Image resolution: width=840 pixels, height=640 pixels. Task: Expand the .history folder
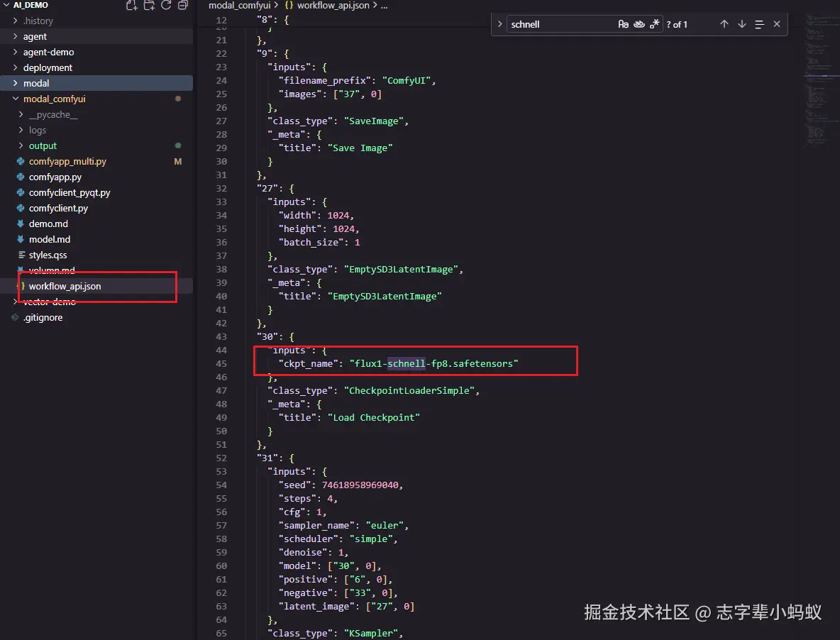[15, 21]
